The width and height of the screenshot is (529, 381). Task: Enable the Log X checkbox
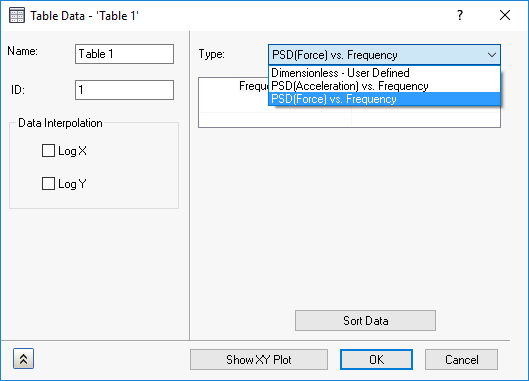coord(48,151)
